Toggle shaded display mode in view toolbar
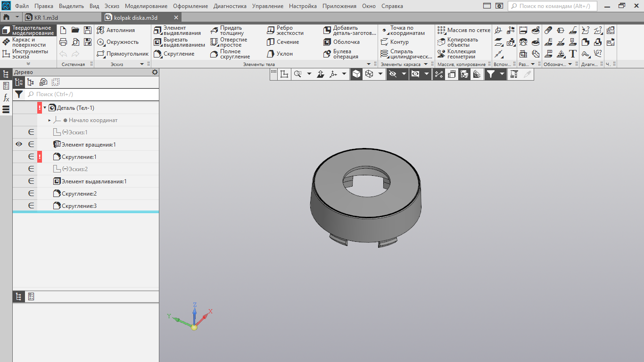The width and height of the screenshot is (644, 362). [x=356, y=74]
